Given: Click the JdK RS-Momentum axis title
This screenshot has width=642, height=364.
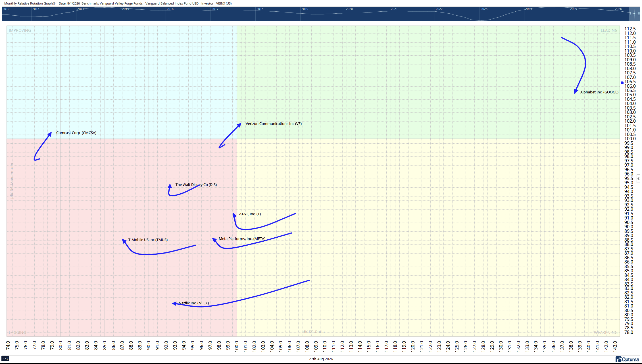Looking at the screenshot, I should pyautogui.click(x=12, y=181).
